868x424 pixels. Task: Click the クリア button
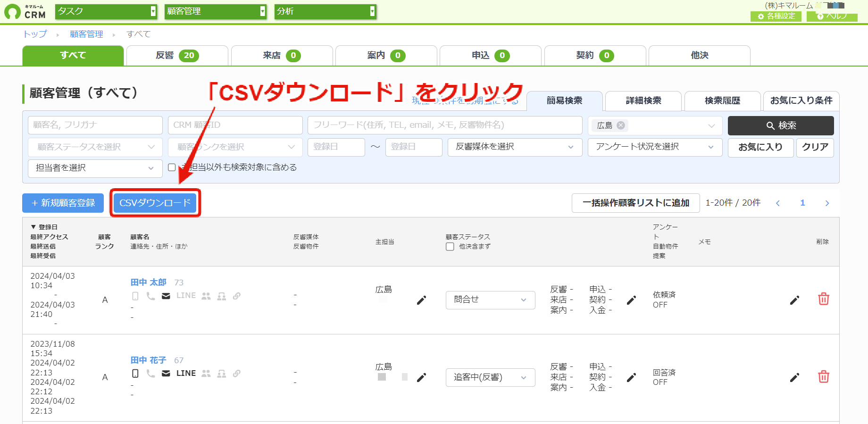[815, 147]
